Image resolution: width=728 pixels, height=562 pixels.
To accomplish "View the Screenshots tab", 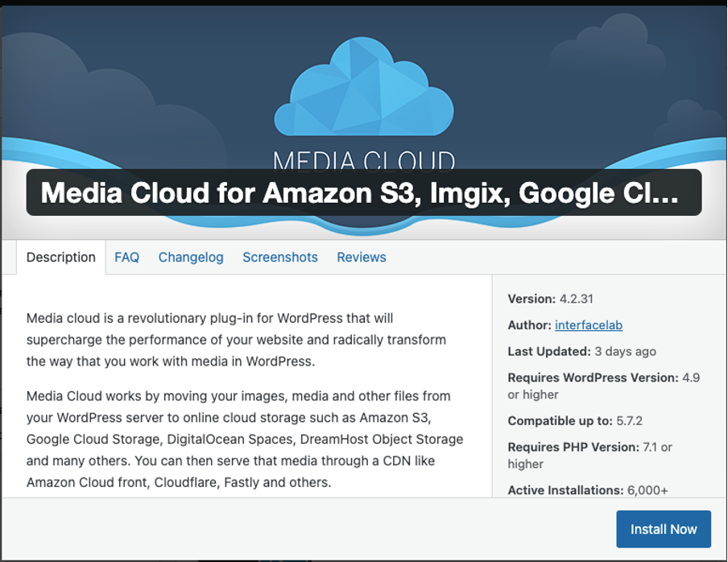I will pos(279,257).
